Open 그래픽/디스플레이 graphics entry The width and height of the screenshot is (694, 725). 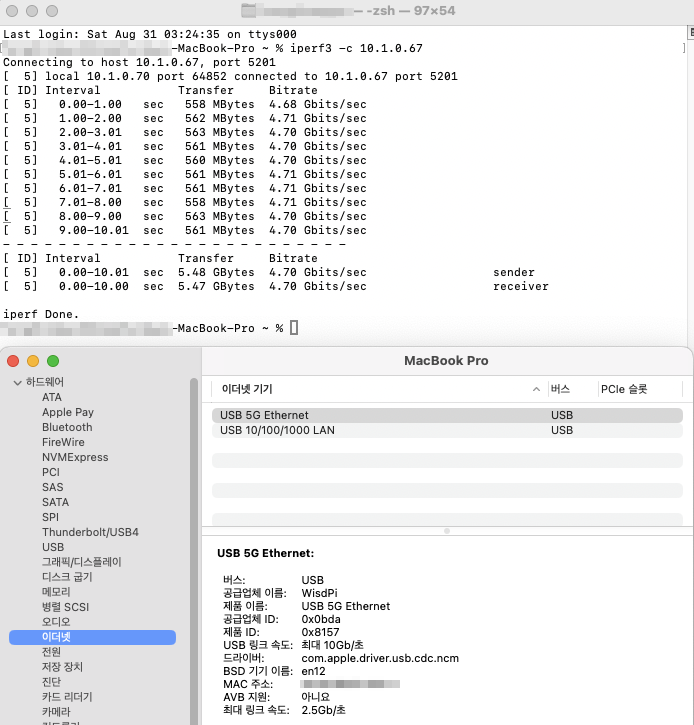81,562
